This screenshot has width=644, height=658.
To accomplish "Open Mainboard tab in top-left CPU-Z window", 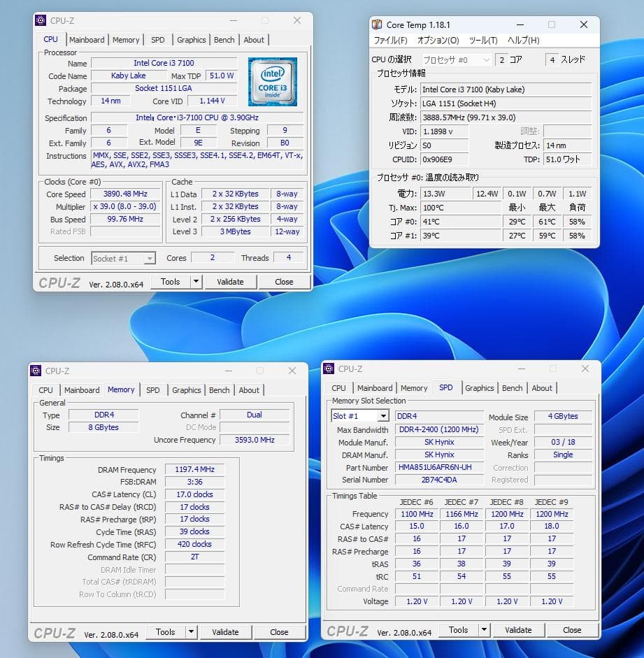I will pyautogui.click(x=87, y=40).
